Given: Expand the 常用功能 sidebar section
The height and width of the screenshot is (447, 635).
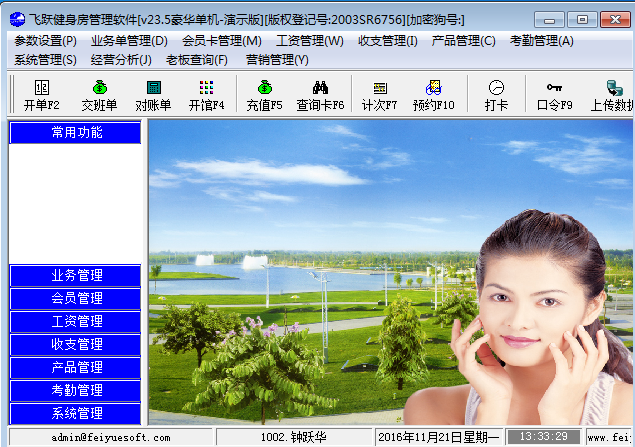Looking at the screenshot, I should [x=75, y=132].
